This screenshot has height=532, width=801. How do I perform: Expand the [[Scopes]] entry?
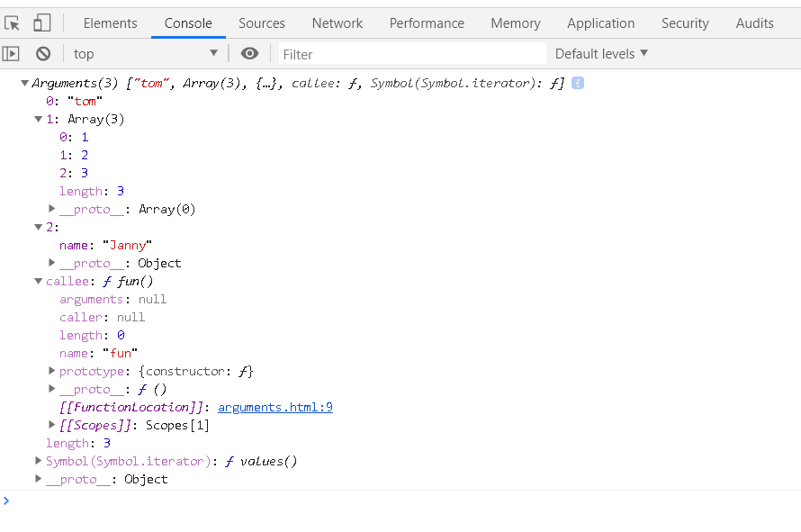point(52,425)
